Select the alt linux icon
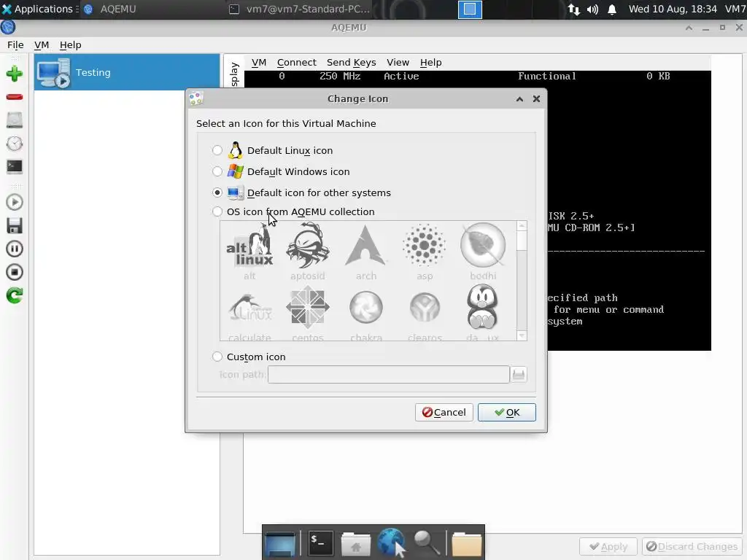Image resolution: width=747 pixels, height=560 pixels. coord(249,252)
